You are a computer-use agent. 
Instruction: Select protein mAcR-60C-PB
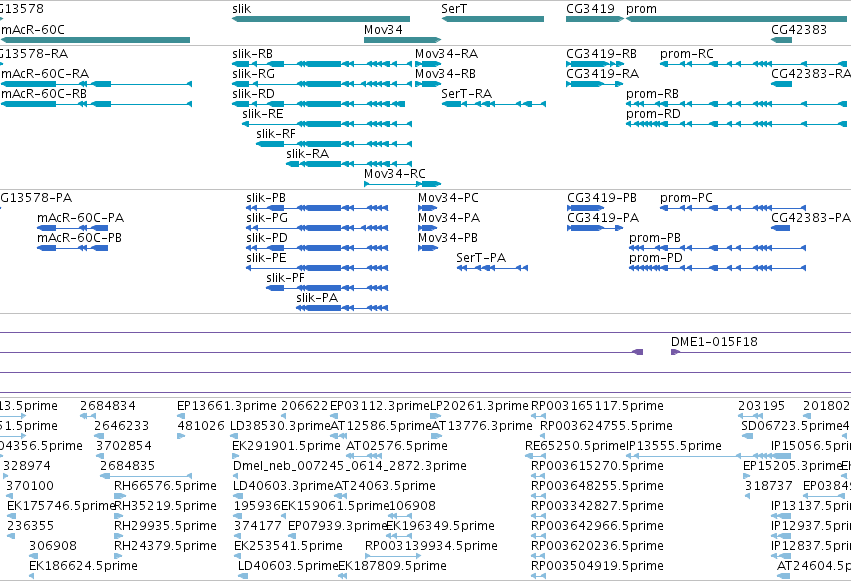tap(73, 248)
